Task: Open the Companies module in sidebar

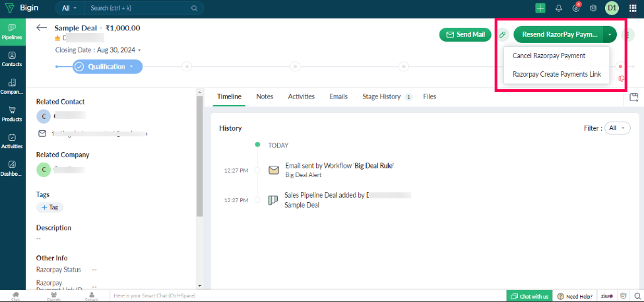Action: tap(13, 87)
